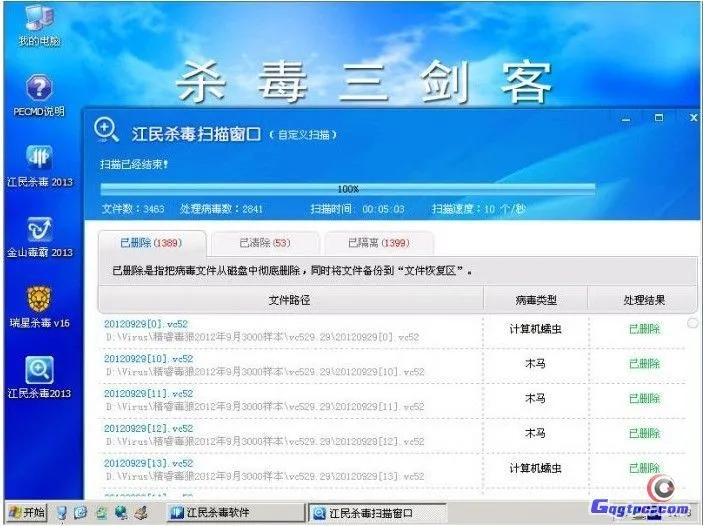Select file 20120929[11].vc52
703x526 pixels.
pyautogui.click(x=148, y=394)
